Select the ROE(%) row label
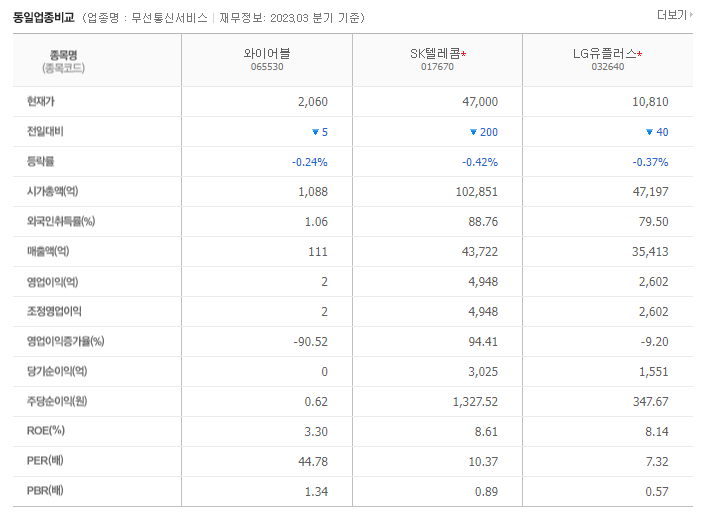The height and width of the screenshot is (512, 701). 46,431
